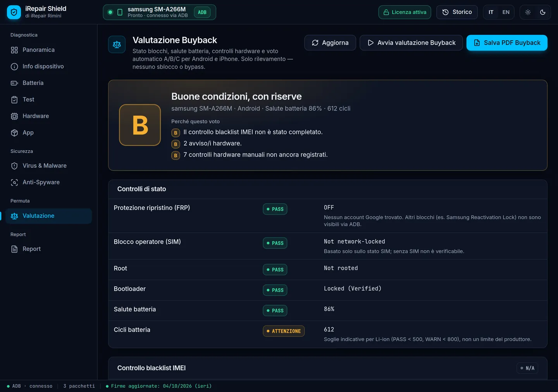Click the Valutazione scales icon in sidebar
The width and height of the screenshot is (558, 392).
point(14,216)
